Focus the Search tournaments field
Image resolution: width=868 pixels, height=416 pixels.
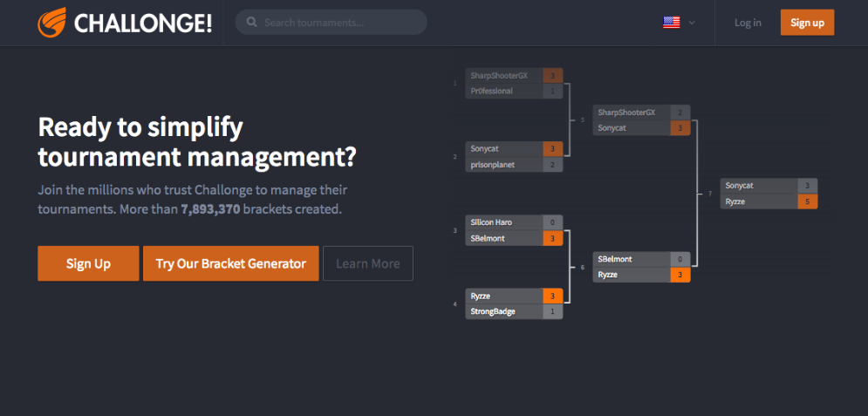tap(331, 23)
